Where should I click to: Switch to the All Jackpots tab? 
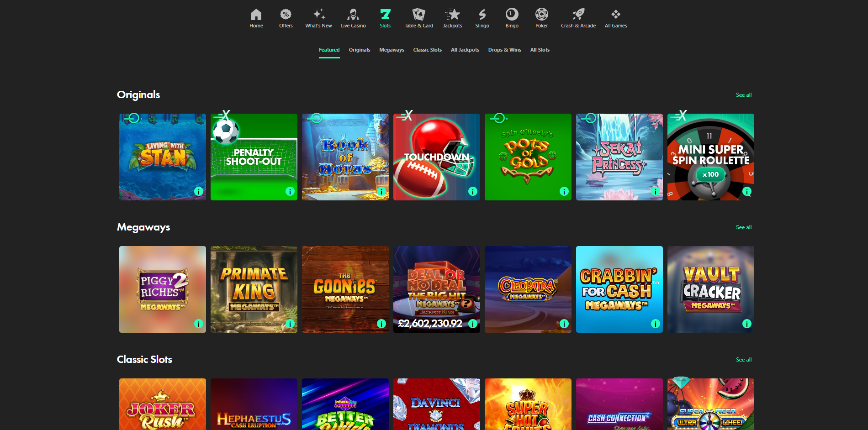pos(465,50)
